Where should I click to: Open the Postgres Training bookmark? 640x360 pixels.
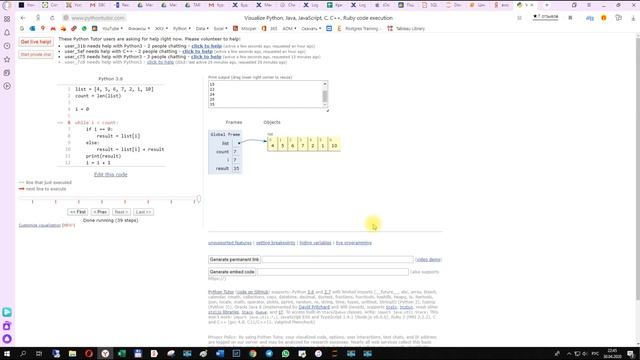[x=358, y=29]
